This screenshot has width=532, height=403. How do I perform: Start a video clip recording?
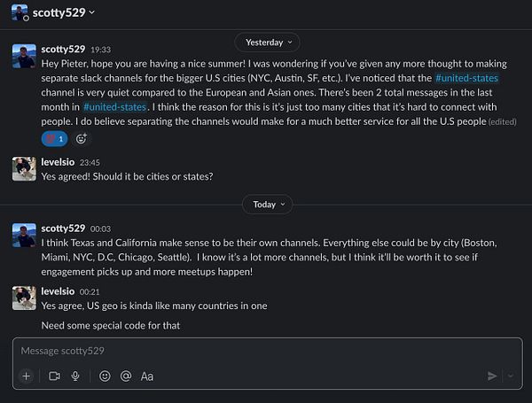coord(54,376)
